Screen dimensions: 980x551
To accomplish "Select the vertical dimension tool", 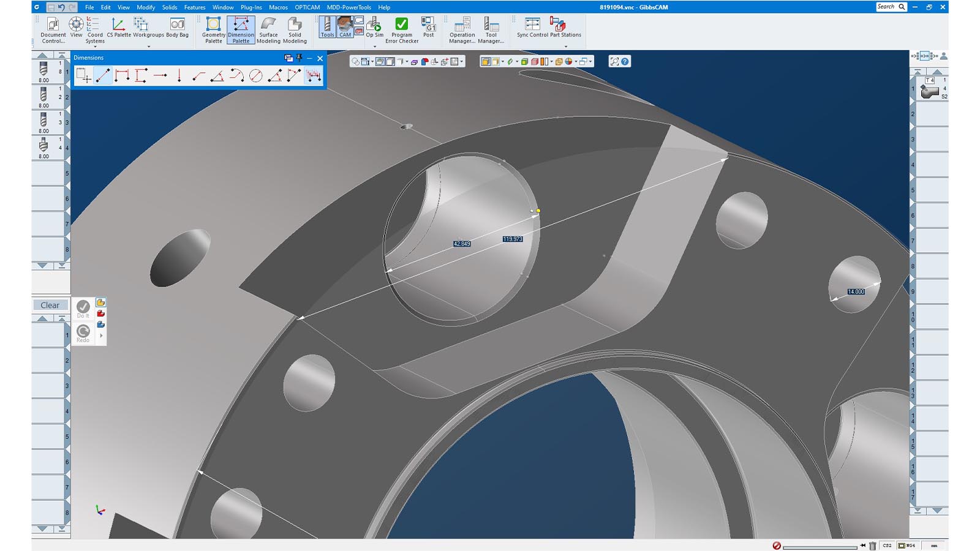I will 141,76.
